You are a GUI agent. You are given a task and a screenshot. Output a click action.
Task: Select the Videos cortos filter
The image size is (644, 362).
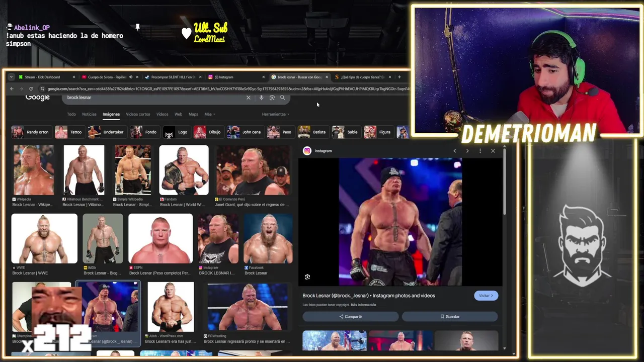[138, 114]
